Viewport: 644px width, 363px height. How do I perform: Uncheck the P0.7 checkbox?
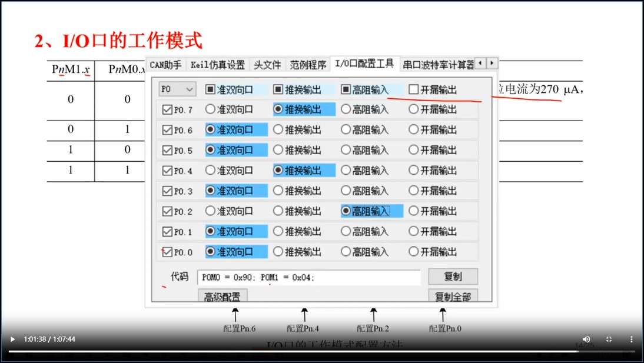[167, 110]
